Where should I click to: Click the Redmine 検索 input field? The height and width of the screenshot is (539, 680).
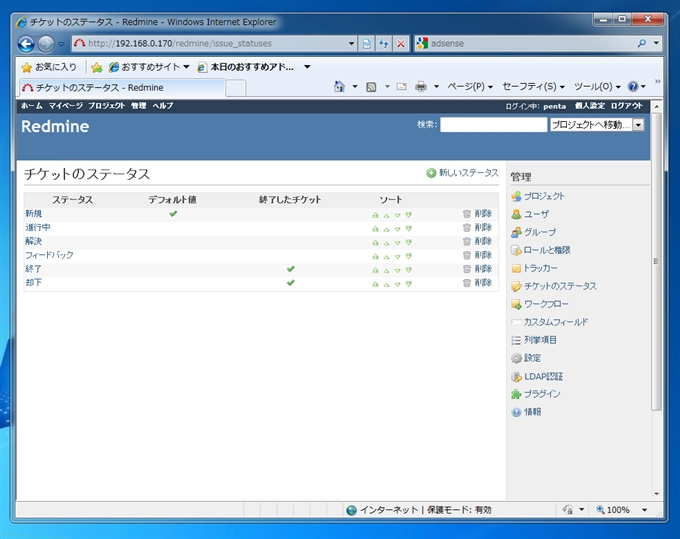494,125
